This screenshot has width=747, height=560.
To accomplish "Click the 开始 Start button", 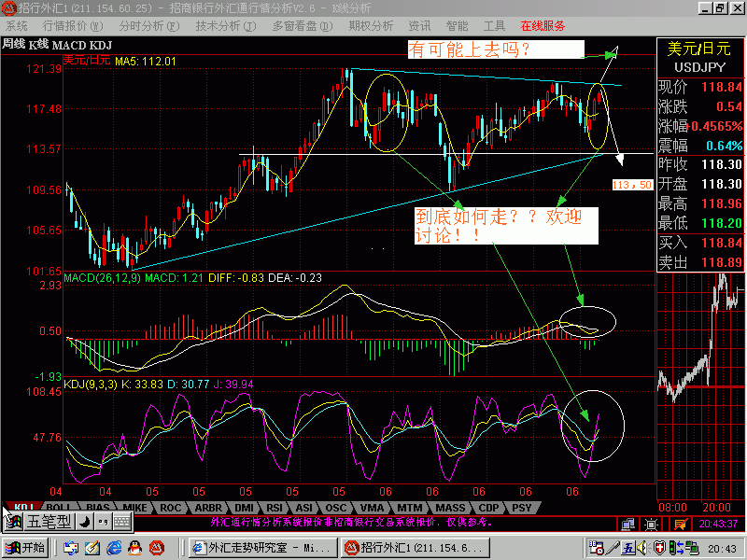I will [25, 548].
